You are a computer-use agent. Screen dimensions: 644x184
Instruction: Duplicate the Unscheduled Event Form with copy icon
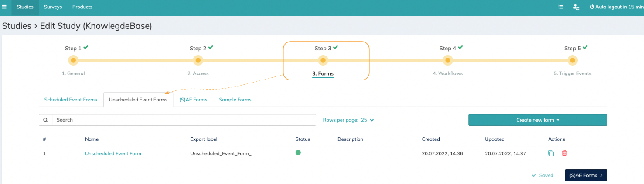[x=551, y=153]
